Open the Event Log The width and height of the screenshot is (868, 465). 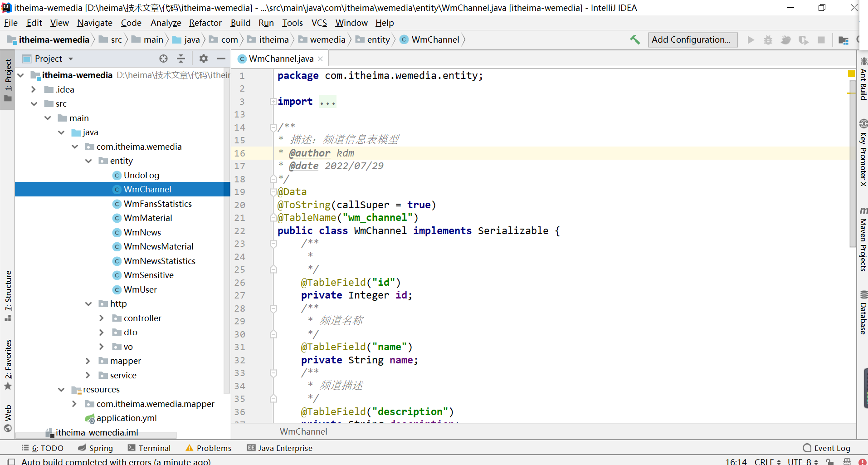click(826, 448)
